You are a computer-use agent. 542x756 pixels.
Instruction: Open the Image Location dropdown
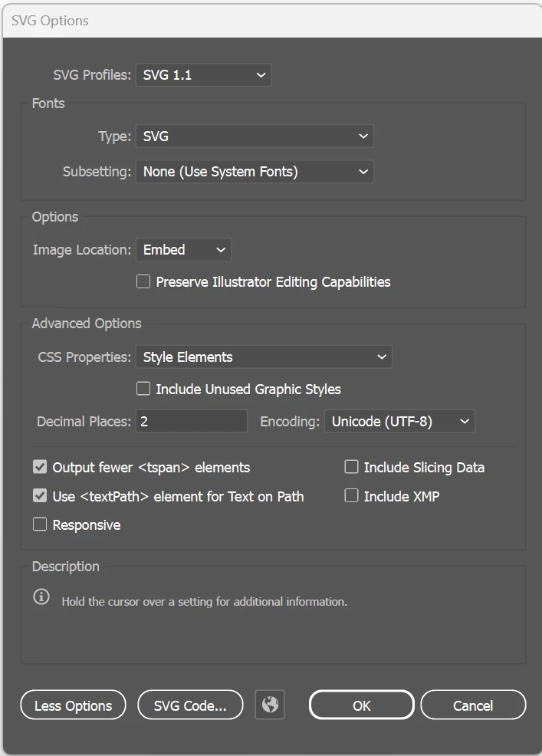coord(183,250)
